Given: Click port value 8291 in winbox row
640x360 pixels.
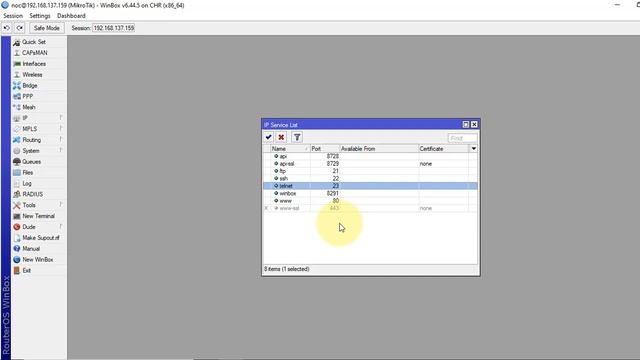Looking at the screenshot, I should (x=333, y=193).
